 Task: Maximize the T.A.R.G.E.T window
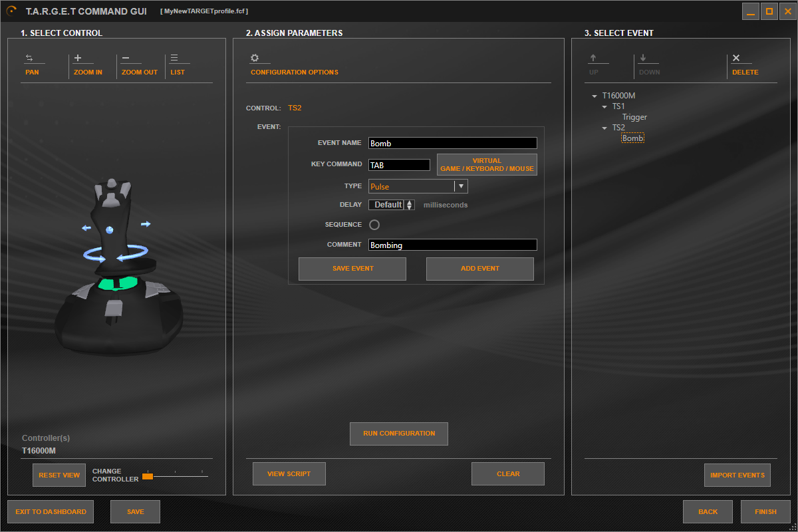click(x=769, y=11)
